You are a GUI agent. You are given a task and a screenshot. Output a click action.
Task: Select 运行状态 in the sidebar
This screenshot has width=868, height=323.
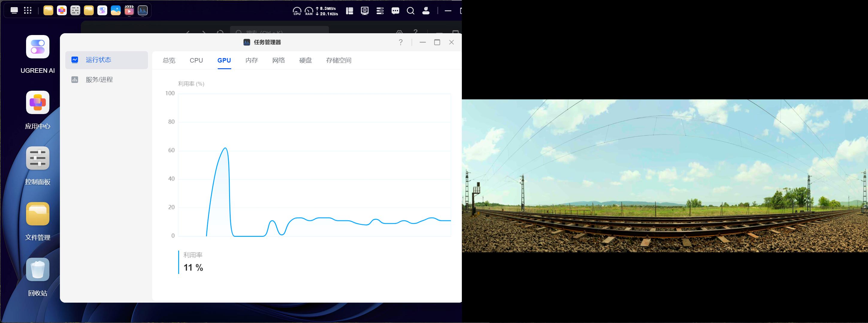click(107, 60)
